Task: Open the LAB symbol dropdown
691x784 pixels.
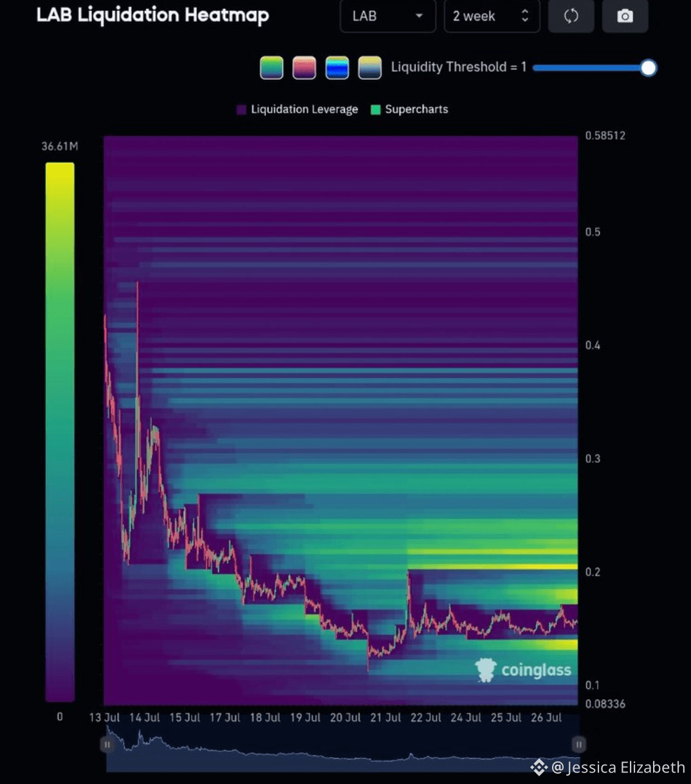Action: (387, 16)
